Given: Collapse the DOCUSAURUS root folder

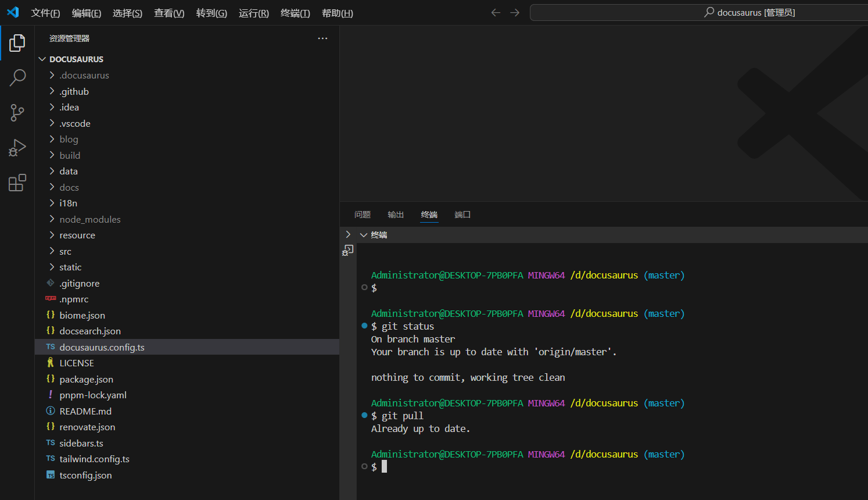Looking at the screenshot, I should point(42,59).
